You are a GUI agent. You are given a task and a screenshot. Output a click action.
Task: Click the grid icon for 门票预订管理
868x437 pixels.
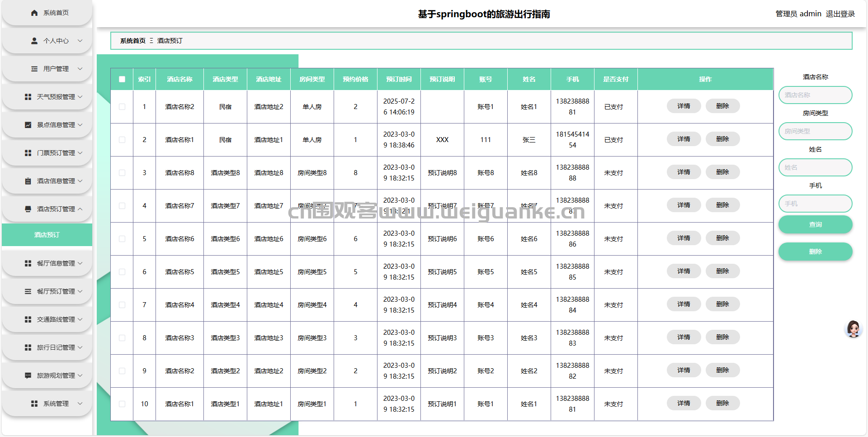(28, 153)
